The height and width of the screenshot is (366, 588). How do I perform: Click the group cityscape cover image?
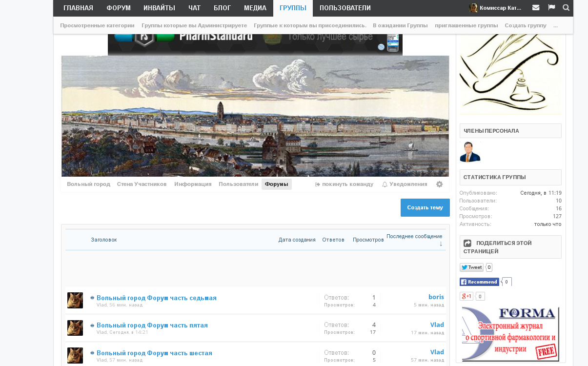click(x=255, y=116)
